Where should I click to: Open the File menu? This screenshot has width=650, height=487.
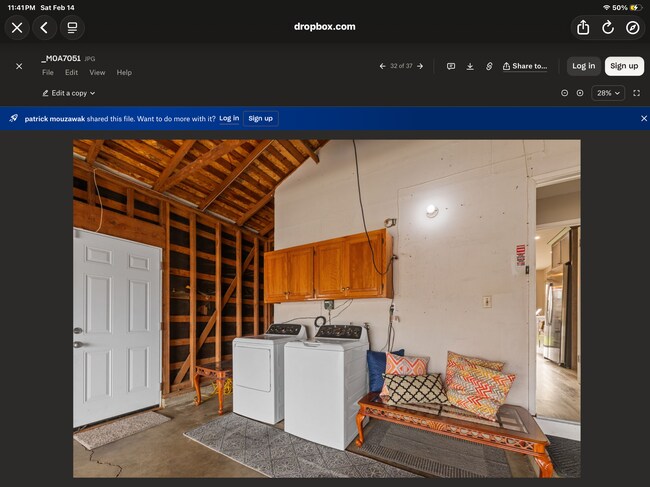click(48, 73)
